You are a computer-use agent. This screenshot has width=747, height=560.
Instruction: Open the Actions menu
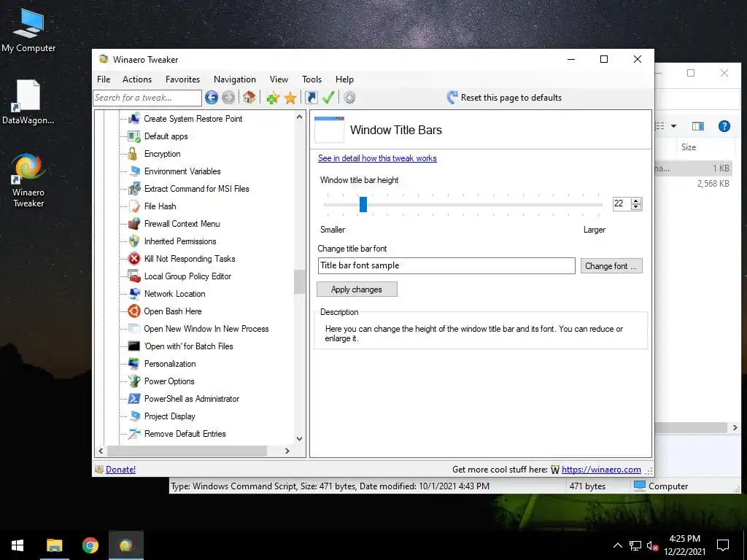pos(136,79)
